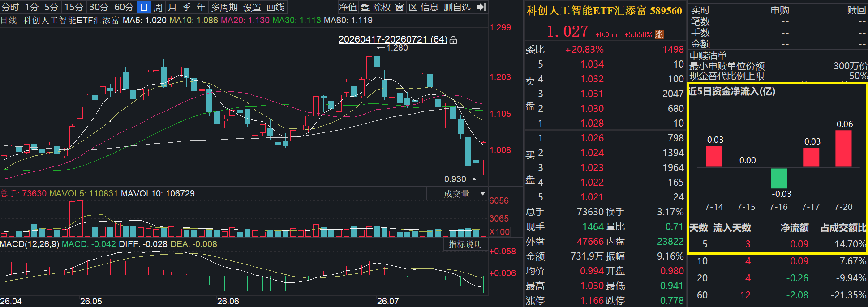Click the MA20: 1.130 indicator label

point(245,20)
